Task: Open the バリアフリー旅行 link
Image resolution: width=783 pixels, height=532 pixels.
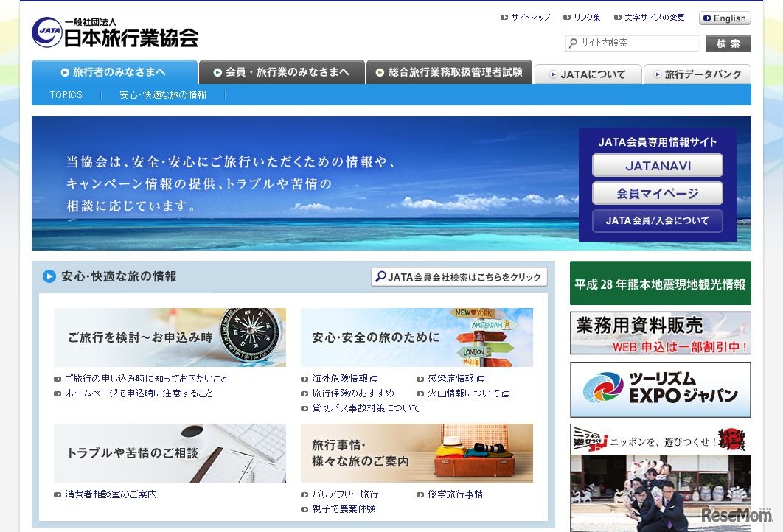Action: (x=345, y=494)
